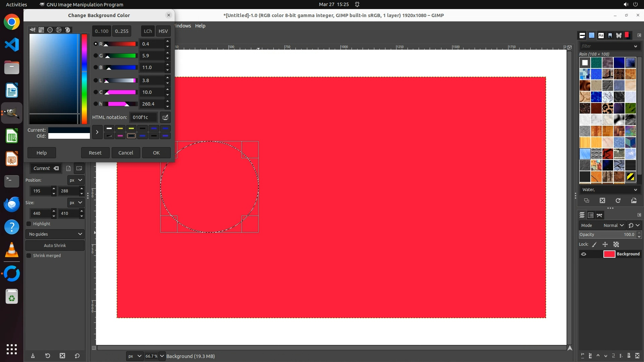
Task: Click the vertical hue strip
Action: point(84,79)
